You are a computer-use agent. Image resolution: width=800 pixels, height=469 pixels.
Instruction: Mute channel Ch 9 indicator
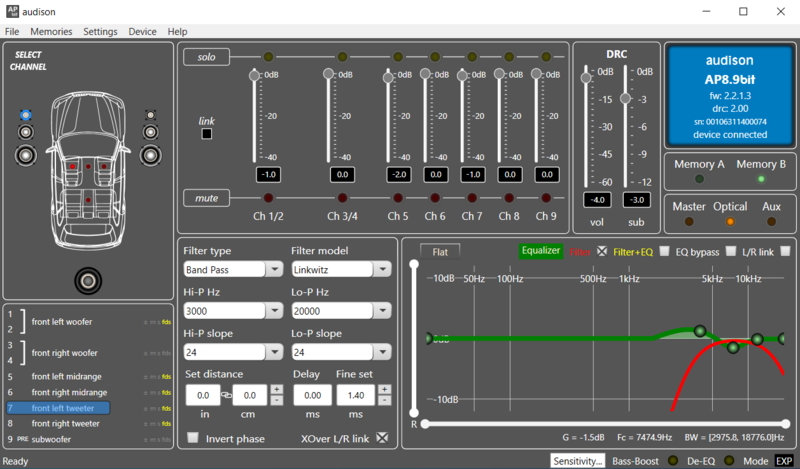click(x=546, y=198)
